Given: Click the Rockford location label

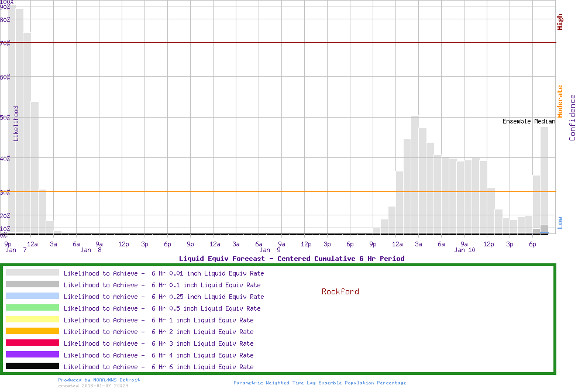Looking at the screenshot, I should (x=340, y=291).
